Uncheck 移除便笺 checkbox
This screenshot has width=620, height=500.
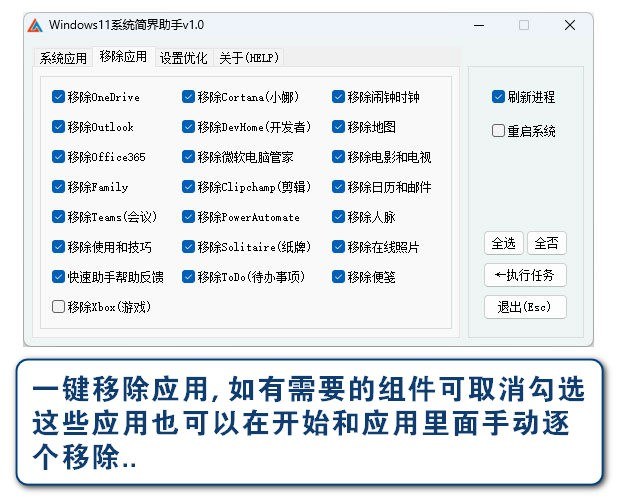[339, 277]
